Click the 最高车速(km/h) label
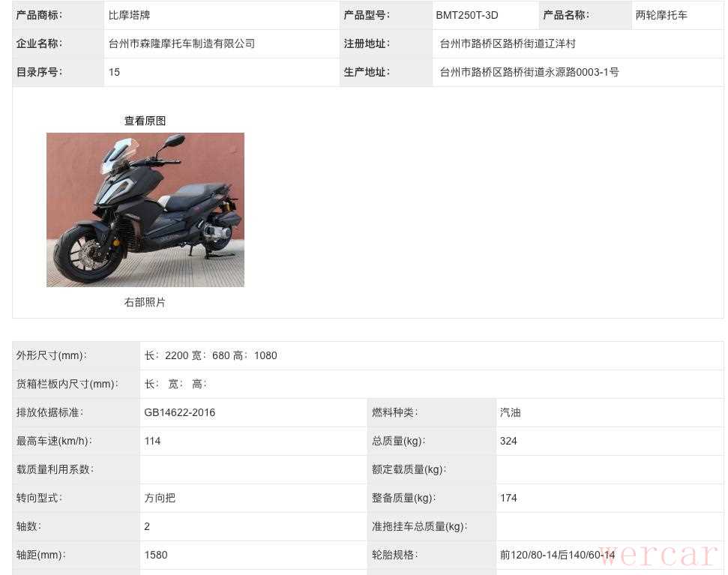 (54, 441)
